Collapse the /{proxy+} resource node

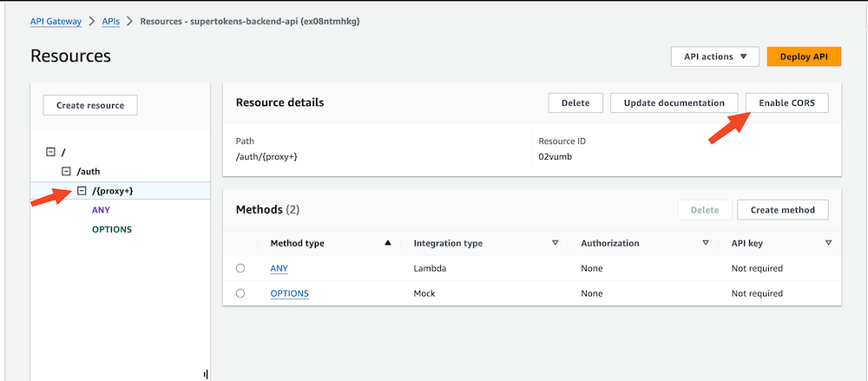82,191
